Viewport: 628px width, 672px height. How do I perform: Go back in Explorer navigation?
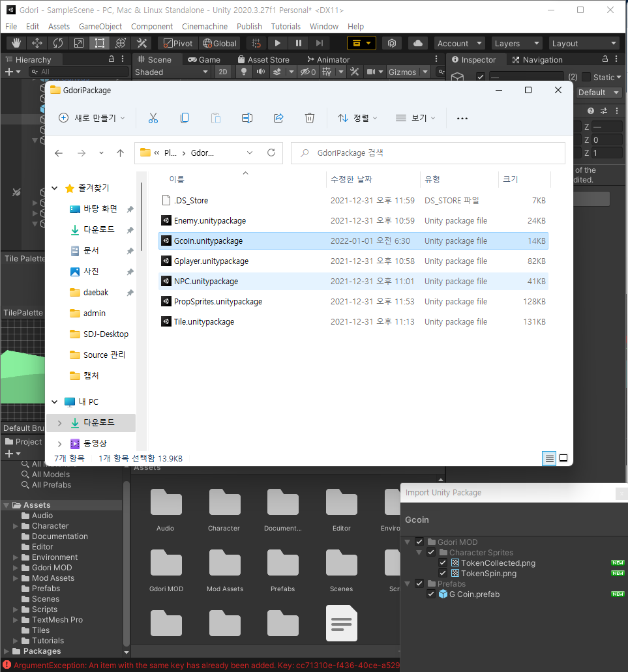[x=59, y=153]
